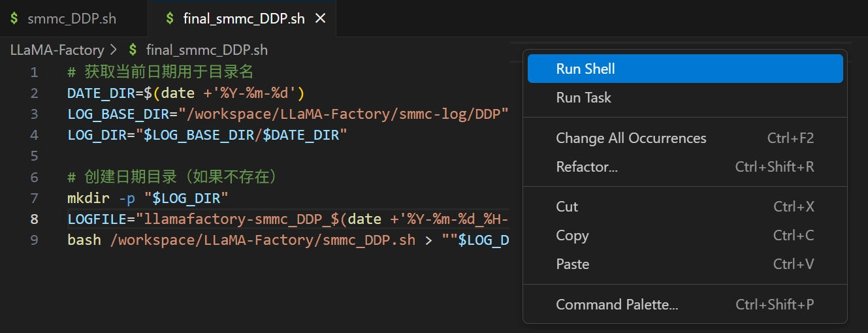This screenshot has height=333, width=868.
Task: Open final_smmc_DDP.sh breadcrumb dropdown
Action: pos(206,50)
